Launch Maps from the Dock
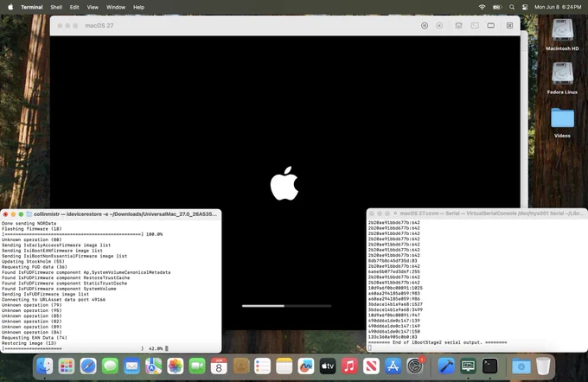588x382 pixels. (153, 366)
